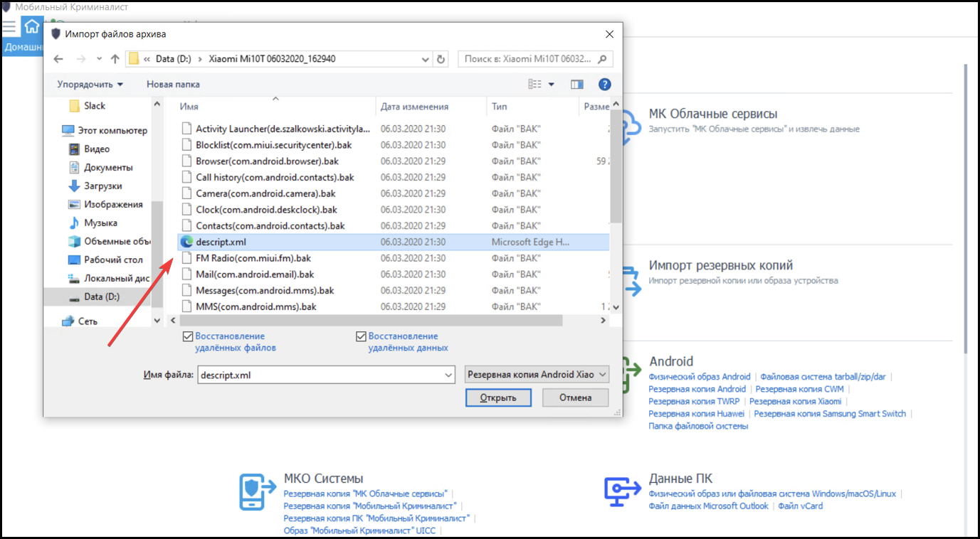
Task: Open dialog help question mark
Action: [x=604, y=84]
